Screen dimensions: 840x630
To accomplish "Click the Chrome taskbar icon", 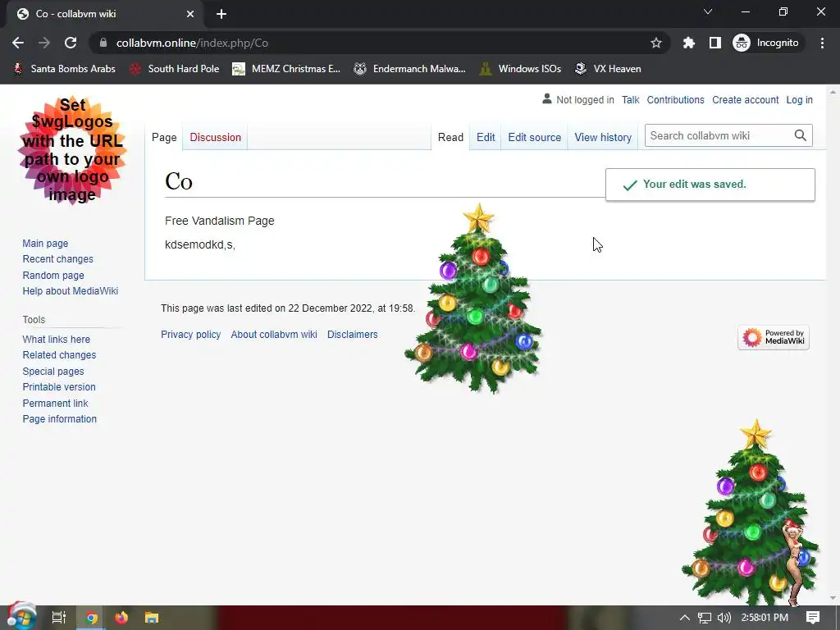I will click(92, 618).
